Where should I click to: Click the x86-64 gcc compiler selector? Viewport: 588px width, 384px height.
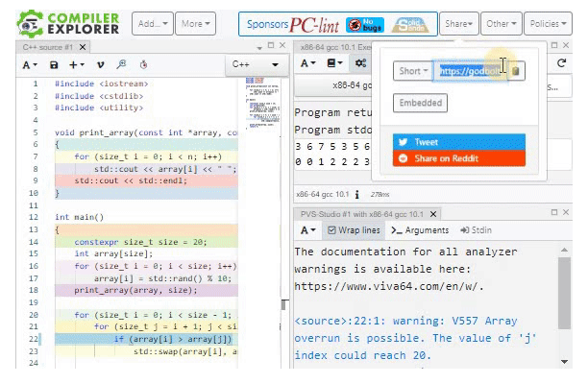(333, 85)
